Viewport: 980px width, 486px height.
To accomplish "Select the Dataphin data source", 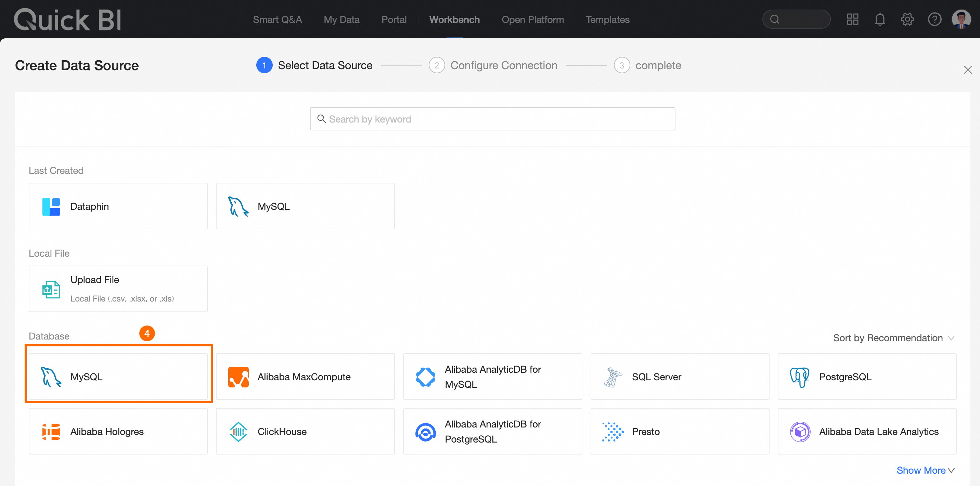I will (118, 206).
